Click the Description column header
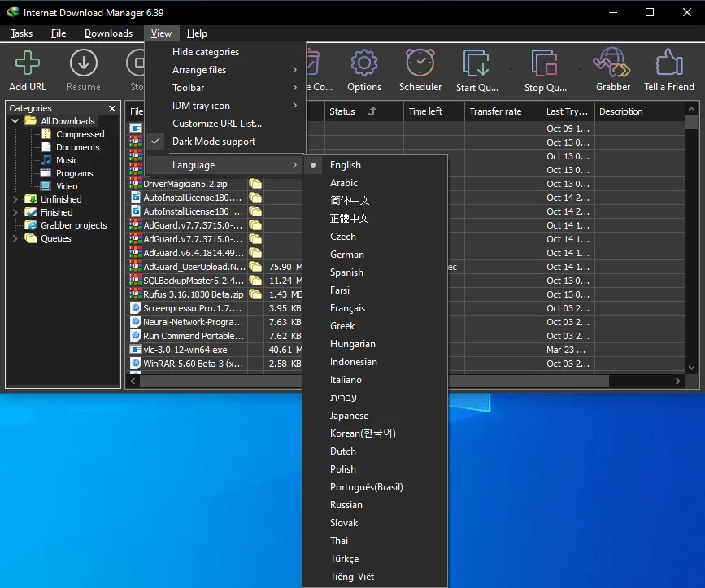This screenshot has height=588, width=705. click(x=639, y=111)
